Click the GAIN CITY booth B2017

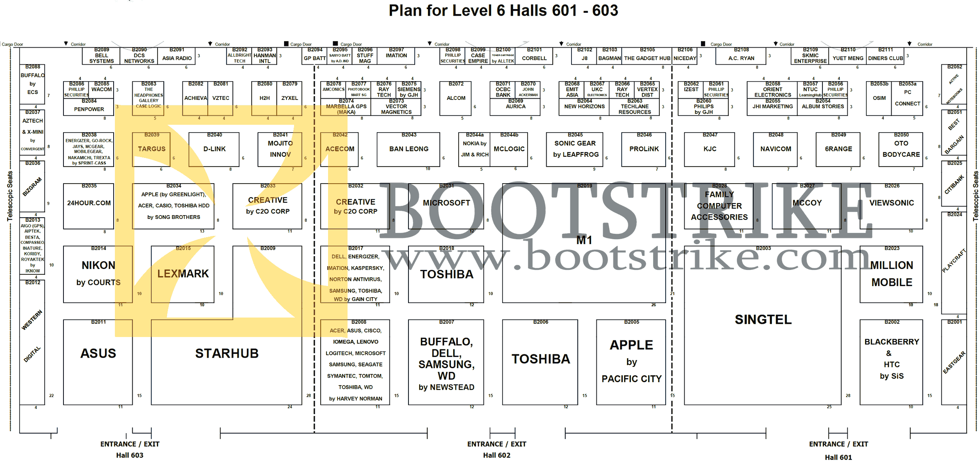355,274
